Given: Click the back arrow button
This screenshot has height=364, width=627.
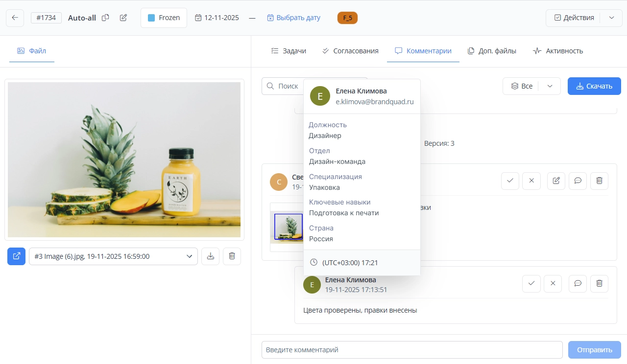Looking at the screenshot, I should click(15, 18).
